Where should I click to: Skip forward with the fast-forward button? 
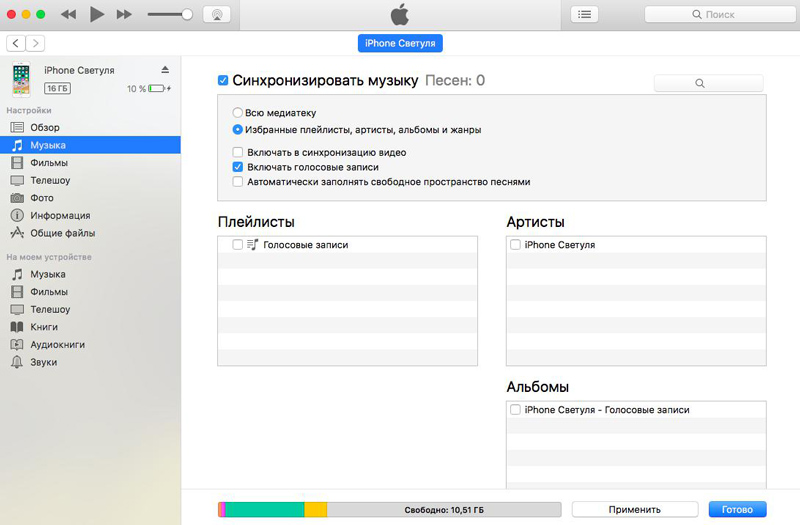[124, 15]
